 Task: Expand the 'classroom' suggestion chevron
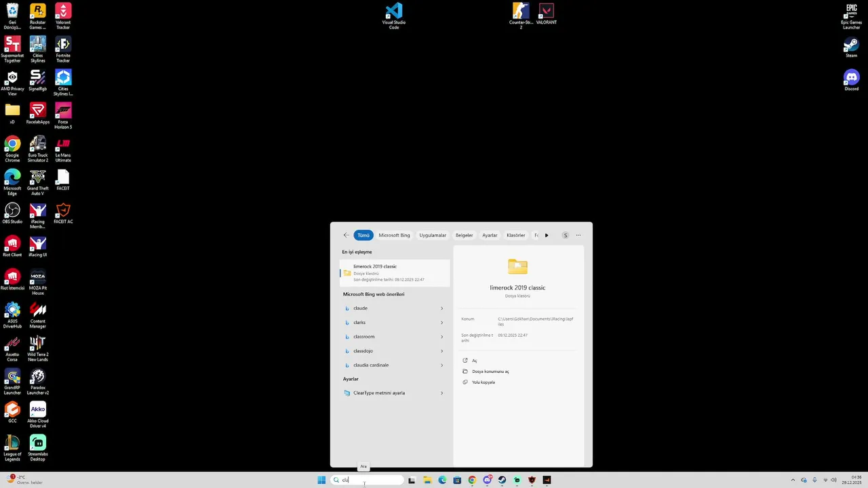click(x=442, y=337)
